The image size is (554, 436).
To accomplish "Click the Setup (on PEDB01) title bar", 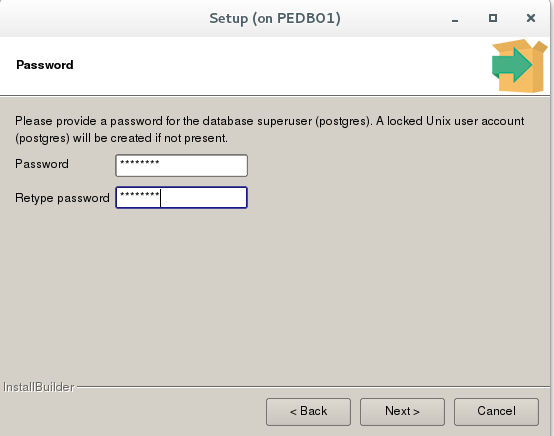I will (275, 18).
